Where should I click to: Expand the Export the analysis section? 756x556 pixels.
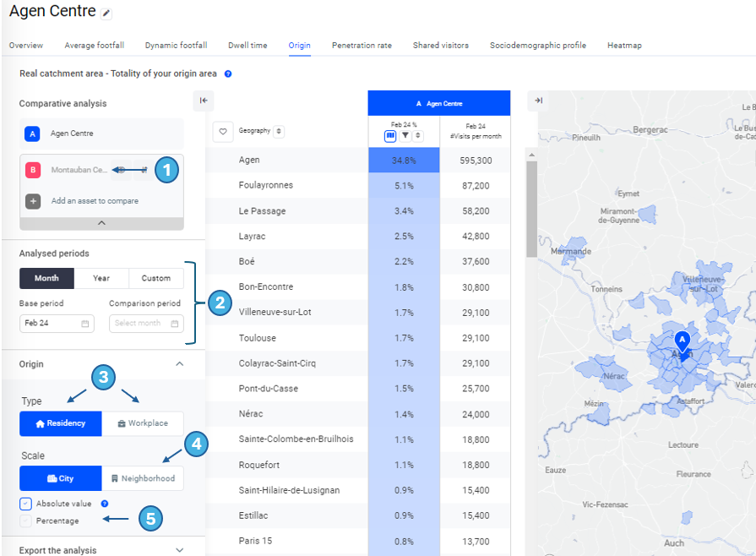179,550
